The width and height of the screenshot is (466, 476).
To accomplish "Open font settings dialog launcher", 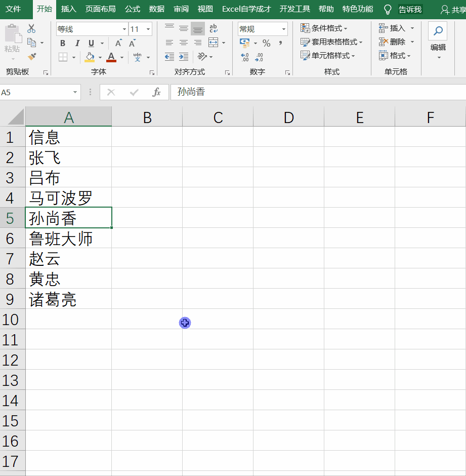I will point(152,72).
